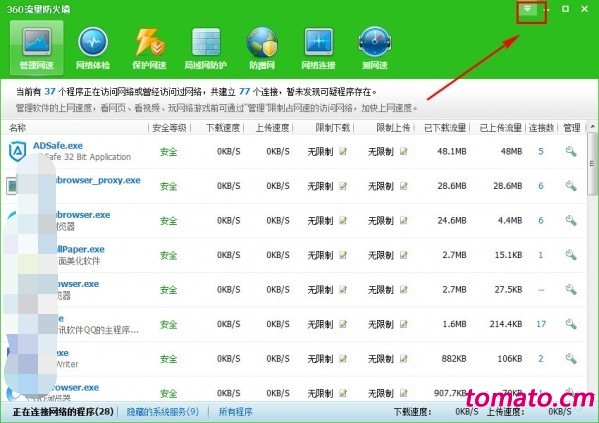
Task: Sort list by 已下载流量 column header
Action: [x=445, y=128]
